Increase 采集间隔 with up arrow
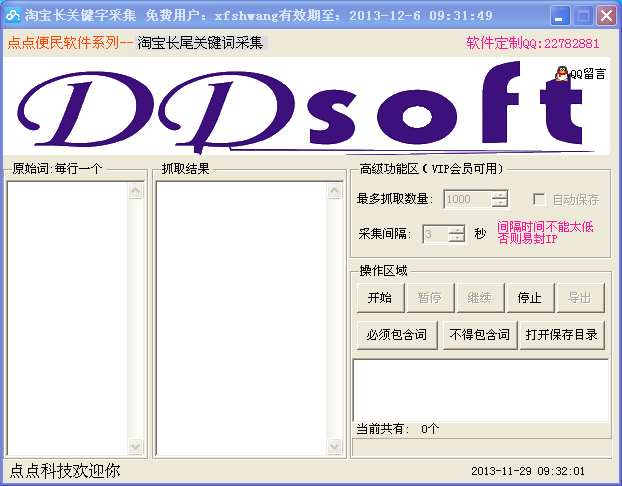This screenshot has width=622, height=486. 457,230
